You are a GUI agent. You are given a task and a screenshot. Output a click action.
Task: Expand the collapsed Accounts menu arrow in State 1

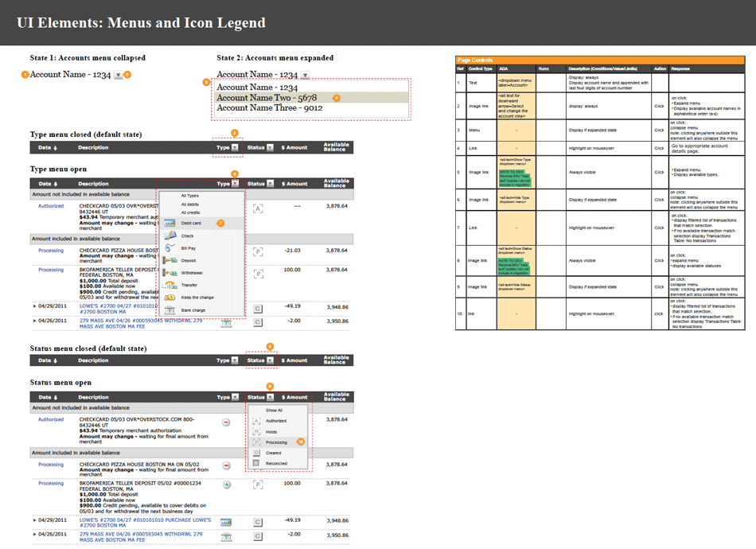(x=118, y=75)
